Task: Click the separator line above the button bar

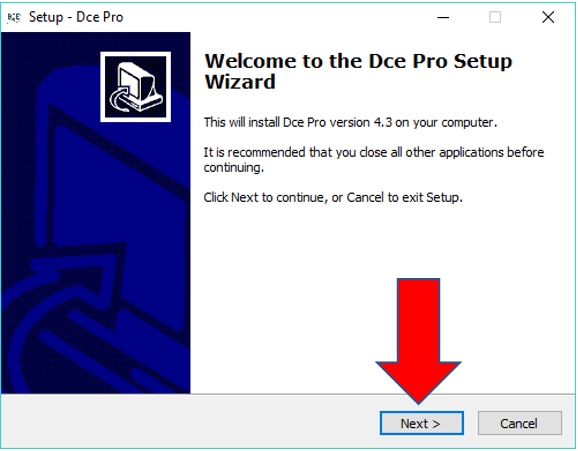Action: 288,394
